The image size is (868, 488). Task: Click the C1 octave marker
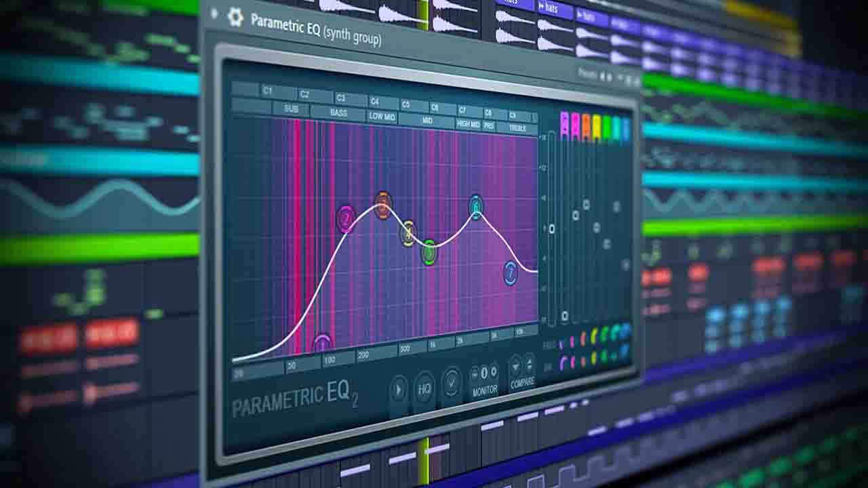267,90
